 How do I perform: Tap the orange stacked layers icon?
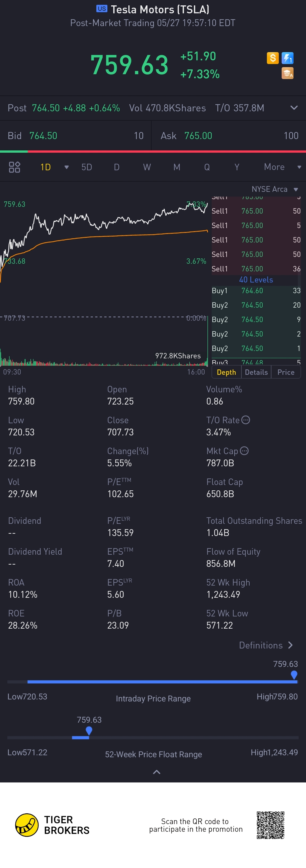coord(288,73)
